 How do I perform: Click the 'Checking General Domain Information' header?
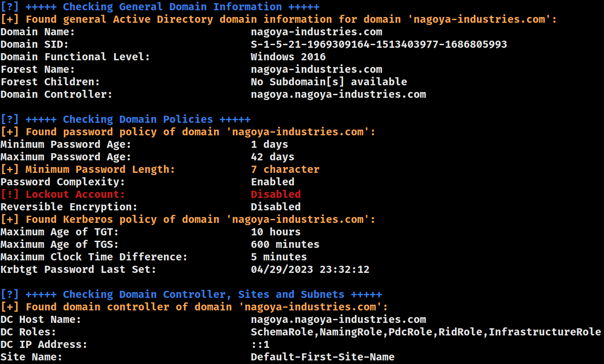click(160, 7)
